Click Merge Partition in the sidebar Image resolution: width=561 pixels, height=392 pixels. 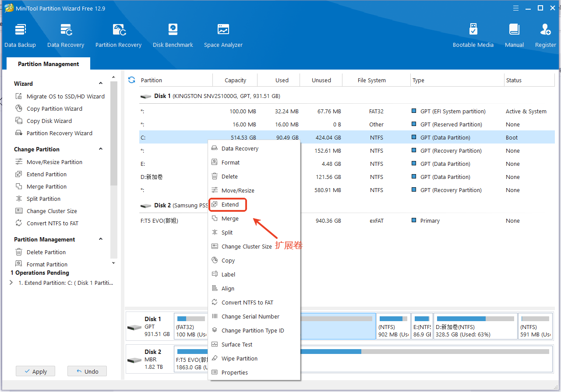coord(41,186)
